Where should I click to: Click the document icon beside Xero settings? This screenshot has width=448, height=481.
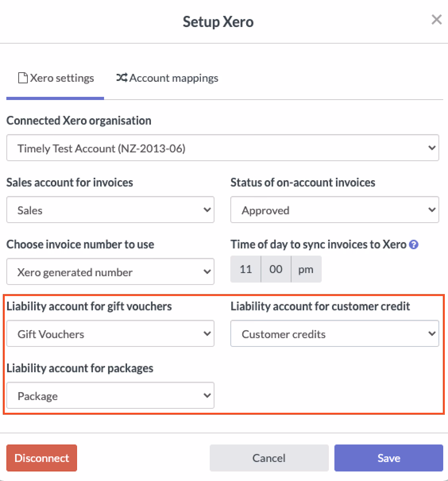[22, 78]
